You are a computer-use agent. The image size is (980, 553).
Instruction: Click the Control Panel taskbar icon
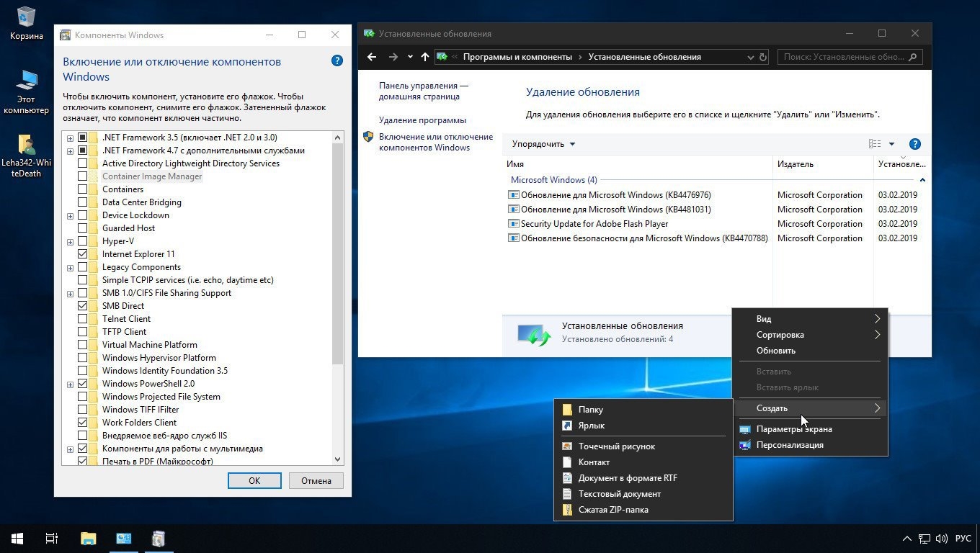[x=123, y=539]
